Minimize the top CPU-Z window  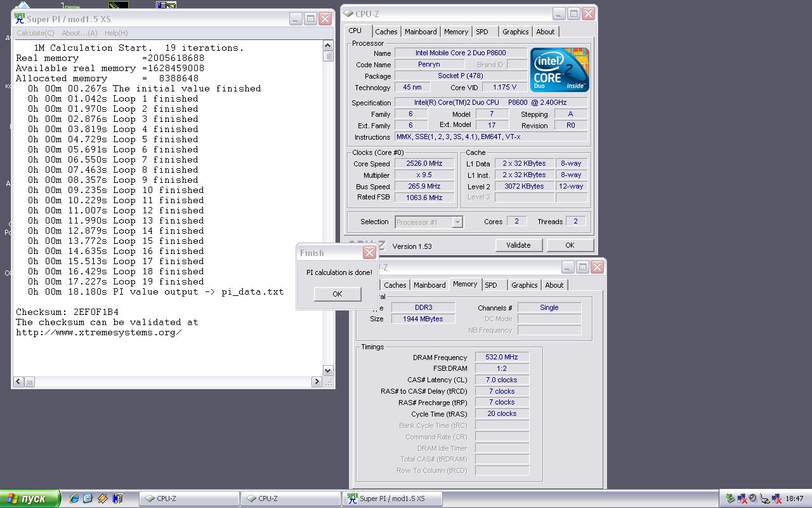tap(558, 13)
